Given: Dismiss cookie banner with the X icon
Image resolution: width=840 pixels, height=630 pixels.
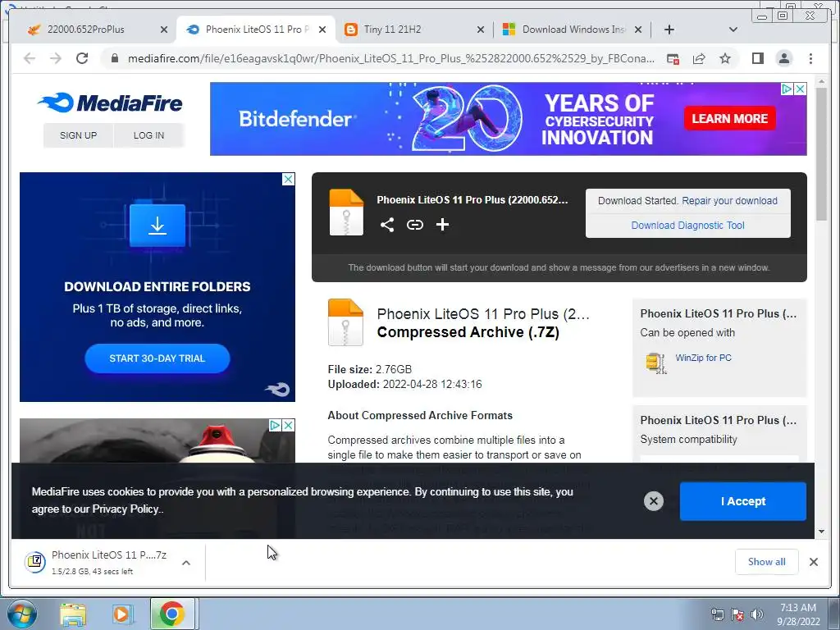Looking at the screenshot, I should [x=654, y=501].
